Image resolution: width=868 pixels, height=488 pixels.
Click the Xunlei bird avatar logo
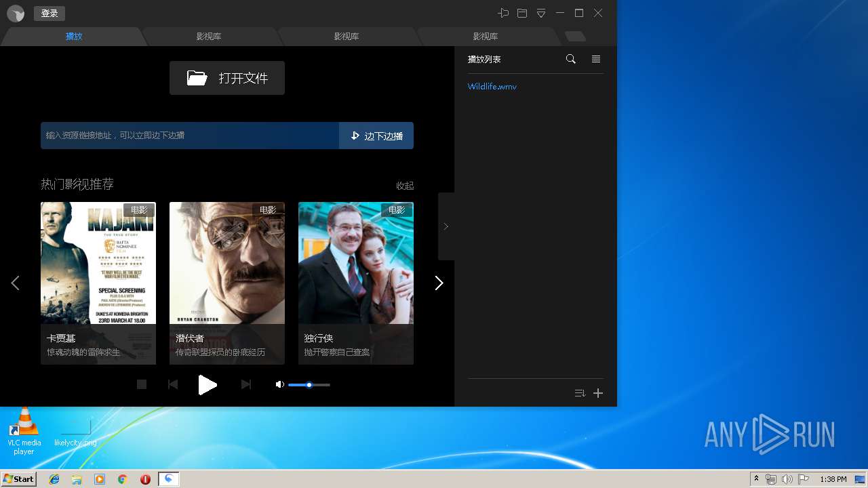coord(16,14)
